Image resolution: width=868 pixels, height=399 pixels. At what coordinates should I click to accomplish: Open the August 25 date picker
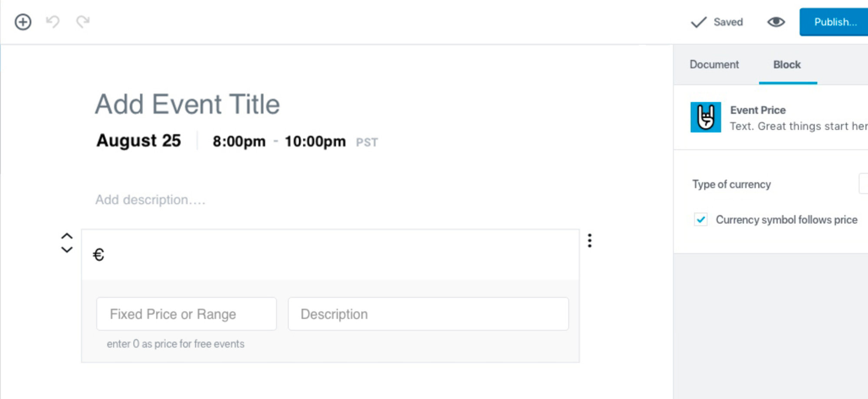click(x=138, y=141)
